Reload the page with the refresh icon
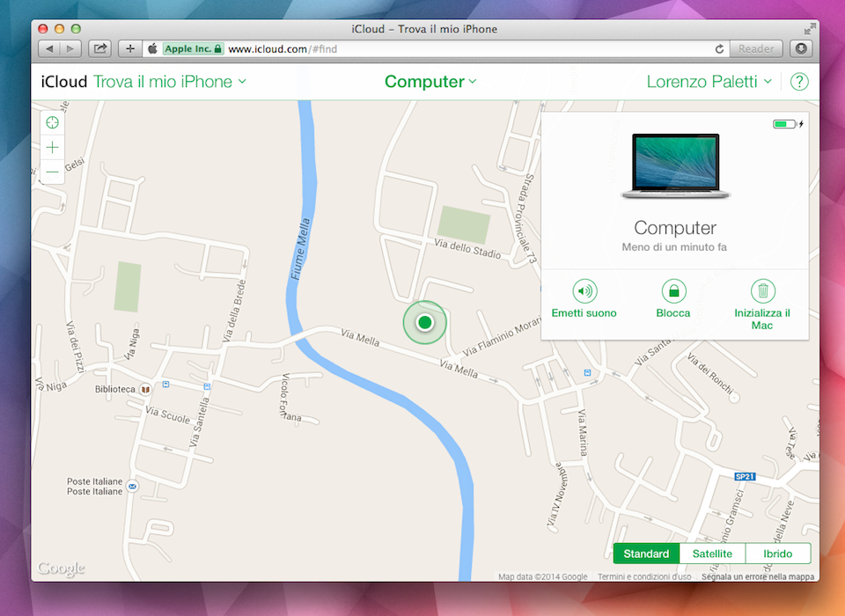This screenshot has height=616, width=845. [x=719, y=49]
